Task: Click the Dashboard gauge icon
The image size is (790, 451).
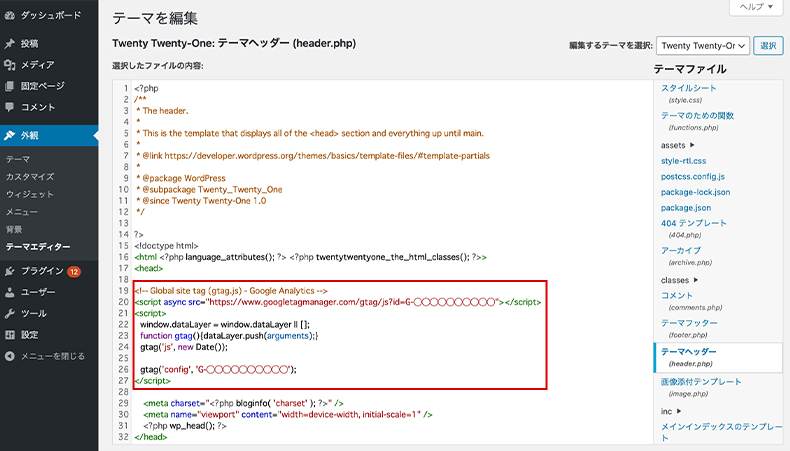Action: [10, 16]
